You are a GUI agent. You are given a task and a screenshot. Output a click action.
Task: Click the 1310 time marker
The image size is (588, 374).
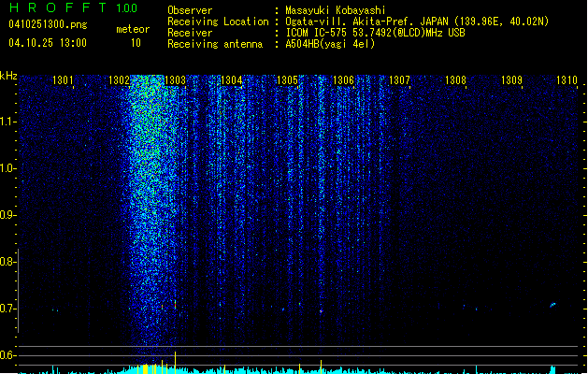click(x=566, y=80)
